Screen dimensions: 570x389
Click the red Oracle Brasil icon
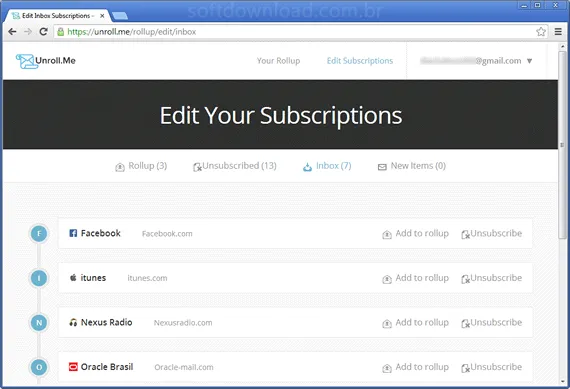click(73, 367)
